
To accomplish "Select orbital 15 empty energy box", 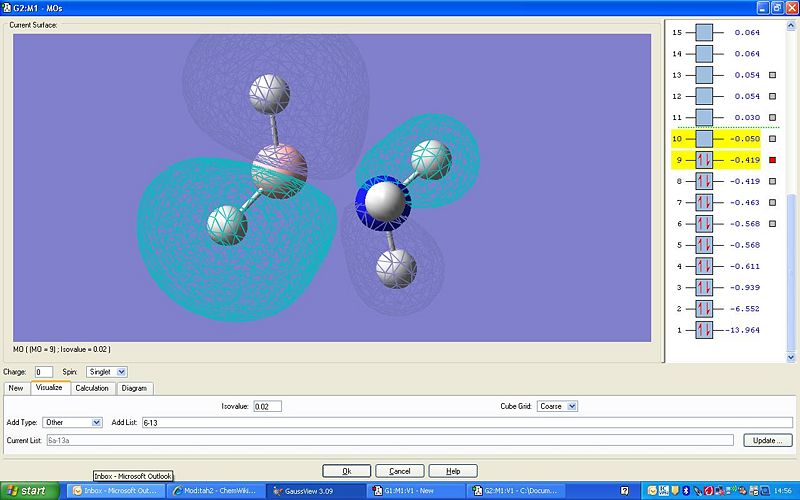I will (704, 33).
